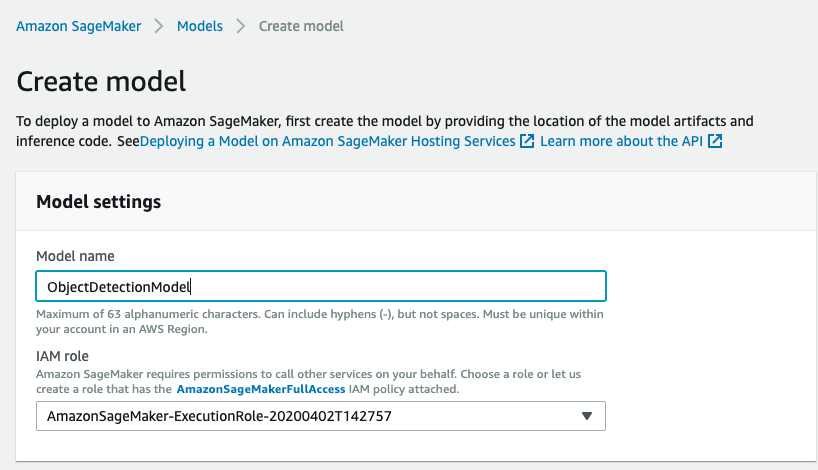Click the intro paragraph about deploying a model

[x=385, y=122]
